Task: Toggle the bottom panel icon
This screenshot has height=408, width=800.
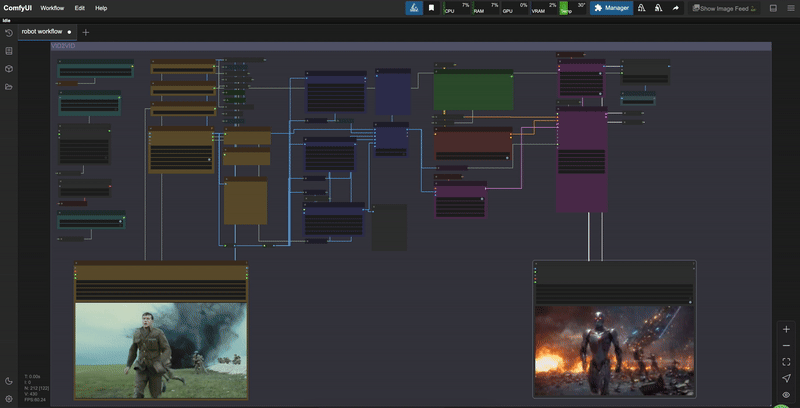Action: pyautogui.click(x=773, y=8)
